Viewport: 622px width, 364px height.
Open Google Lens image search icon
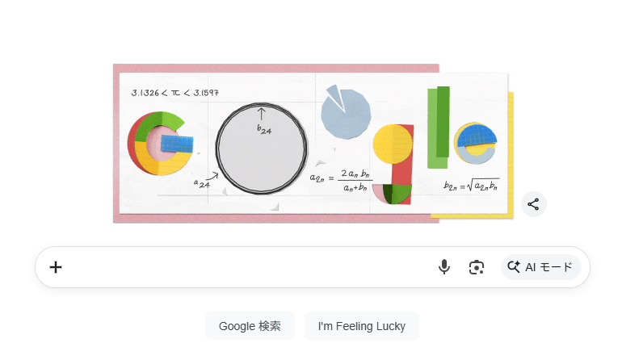click(477, 267)
